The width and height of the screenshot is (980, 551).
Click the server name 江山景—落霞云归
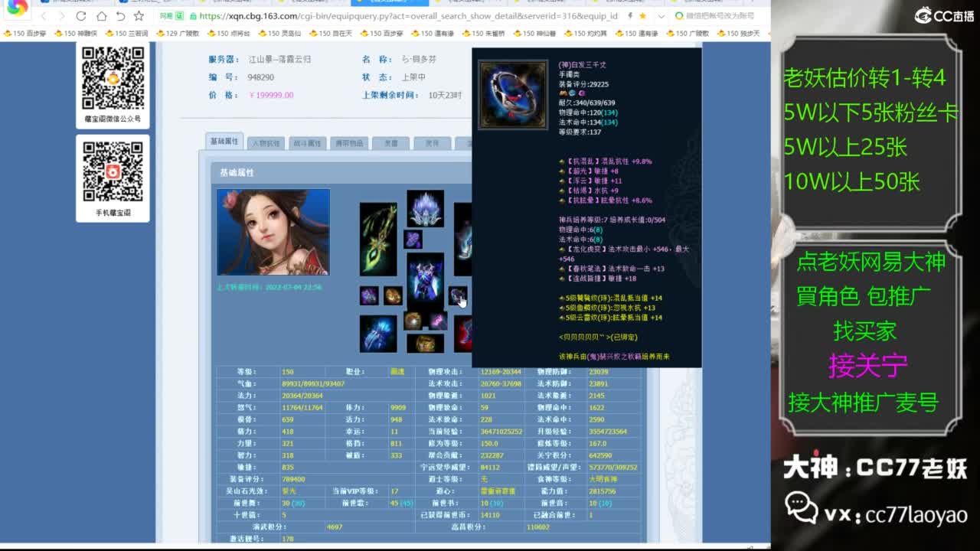click(x=279, y=60)
